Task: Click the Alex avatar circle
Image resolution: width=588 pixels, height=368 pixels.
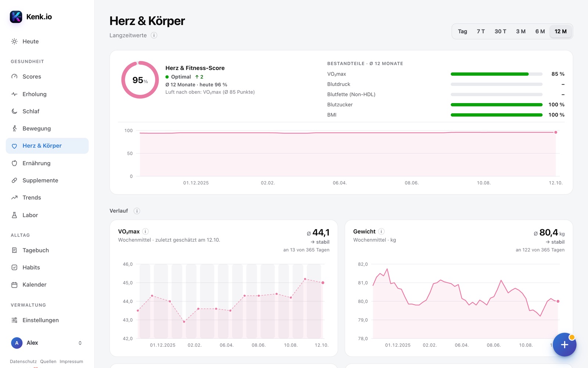Action: pyautogui.click(x=17, y=343)
